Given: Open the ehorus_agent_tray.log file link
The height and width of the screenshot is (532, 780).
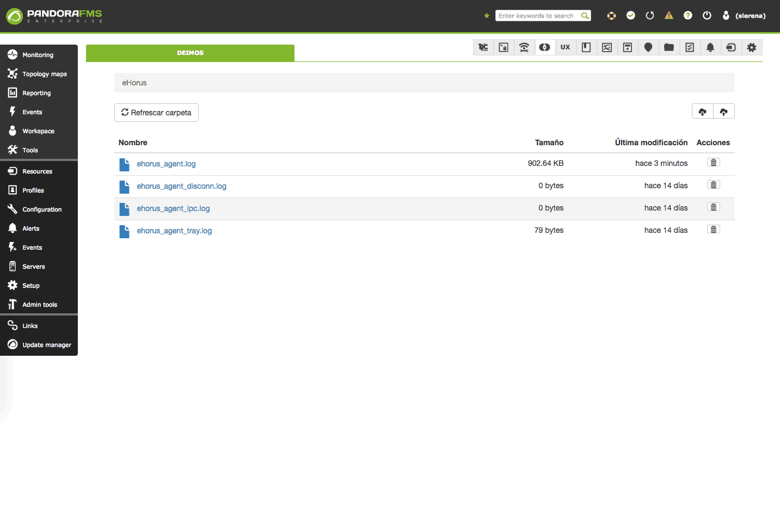Looking at the screenshot, I should click(x=174, y=231).
